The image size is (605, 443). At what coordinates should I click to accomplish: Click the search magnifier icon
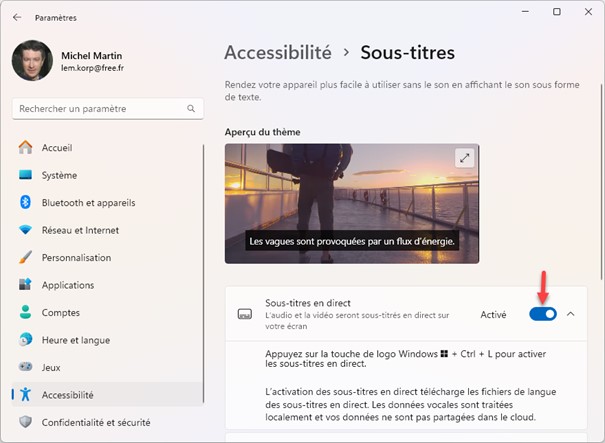[191, 108]
